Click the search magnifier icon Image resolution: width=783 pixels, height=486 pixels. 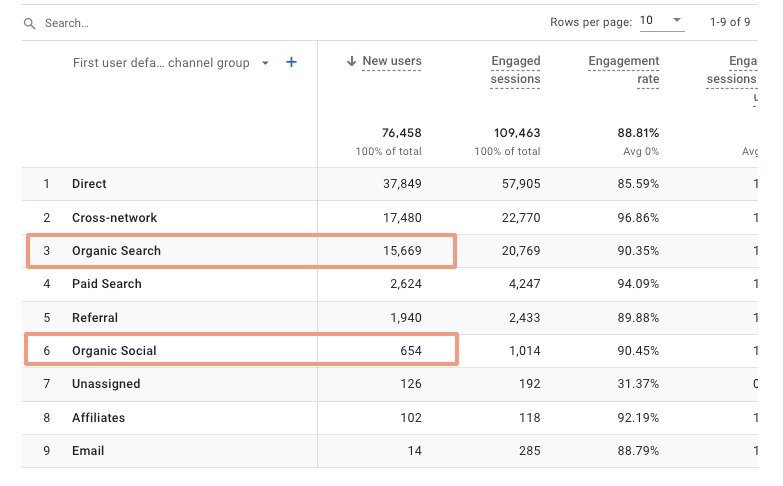click(x=29, y=23)
